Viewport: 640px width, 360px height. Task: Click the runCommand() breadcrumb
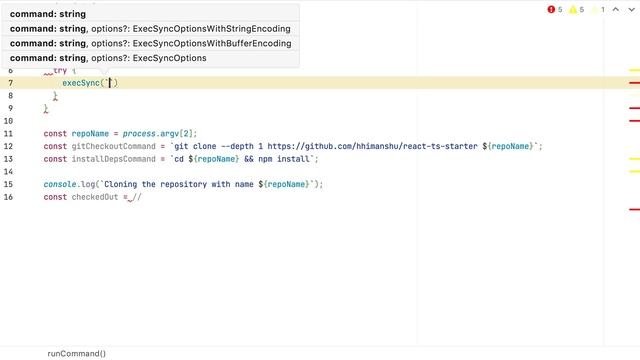(x=76, y=353)
